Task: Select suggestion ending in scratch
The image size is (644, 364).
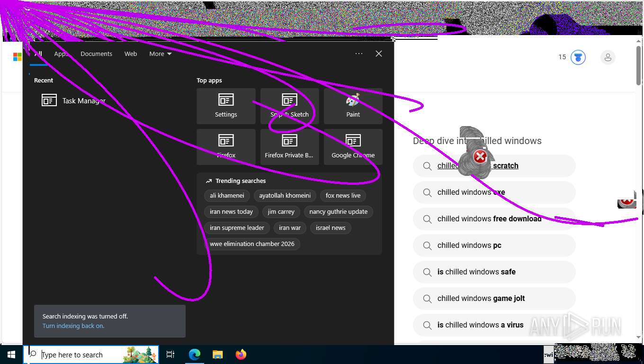Action: coord(494,166)
